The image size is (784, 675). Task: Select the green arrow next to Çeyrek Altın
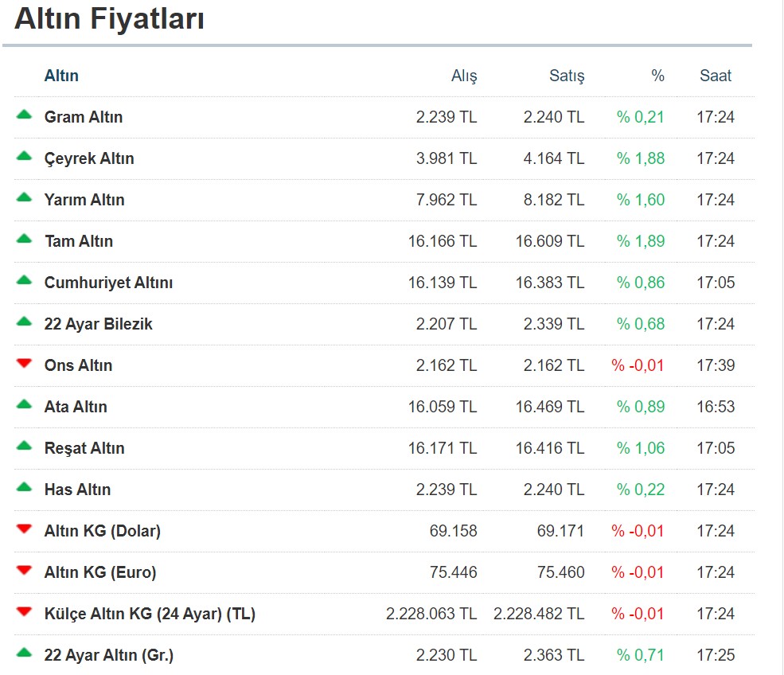[24, 158]
